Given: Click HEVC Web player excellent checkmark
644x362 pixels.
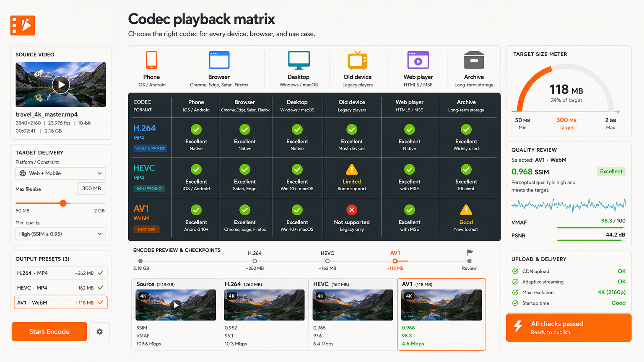Looking at the screenshot, I should tap(410, 169).
